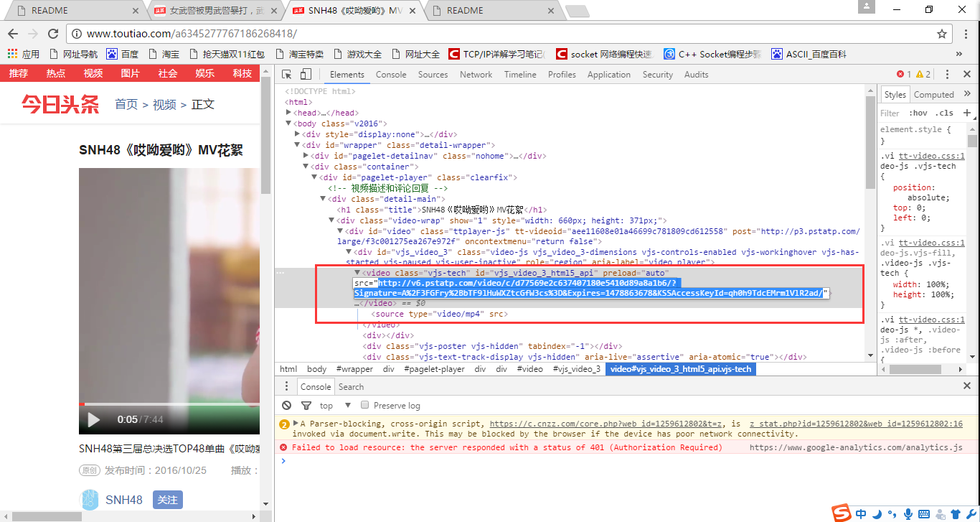Toggle the .cls class editor option
This screenshot has width=980, height=522.
click(945, 113)
